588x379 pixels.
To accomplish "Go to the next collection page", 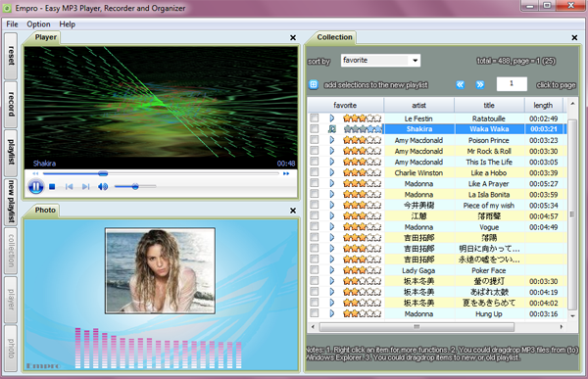I will coord(480,85).
